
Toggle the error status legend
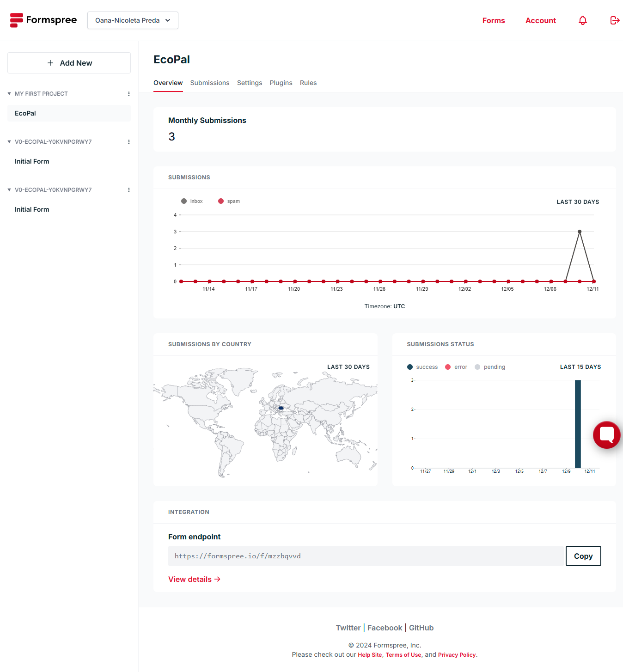click(456, 367)
